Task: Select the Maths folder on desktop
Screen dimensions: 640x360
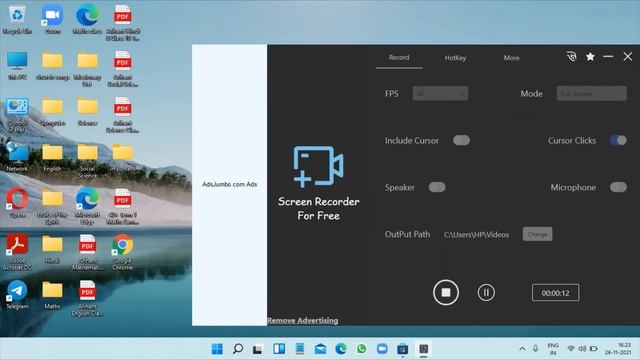Action: coord(52,295)
